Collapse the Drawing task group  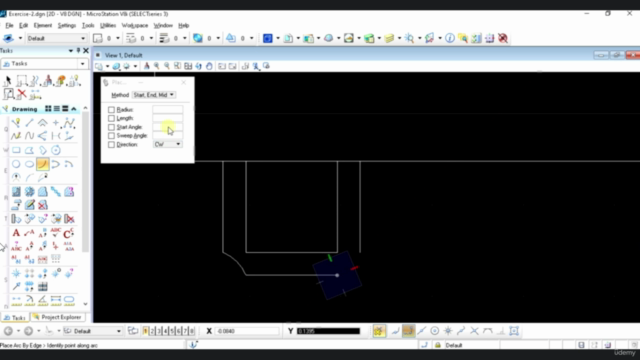74,109
